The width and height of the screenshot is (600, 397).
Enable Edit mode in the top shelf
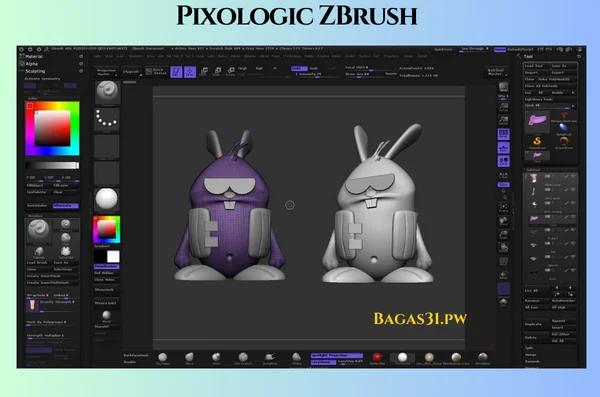pyautogui.click(x=176, y=72)
